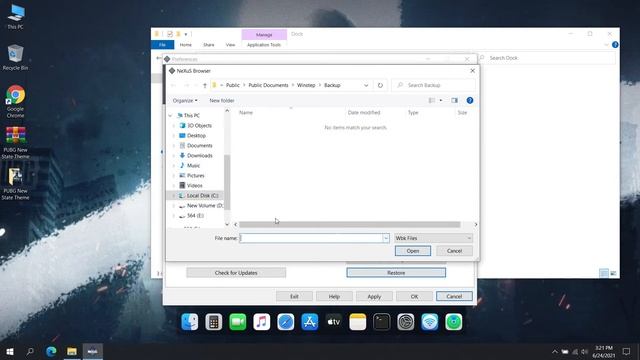
Task: Open Application Tools ribbon tab
Action: [x=264, y=45]
